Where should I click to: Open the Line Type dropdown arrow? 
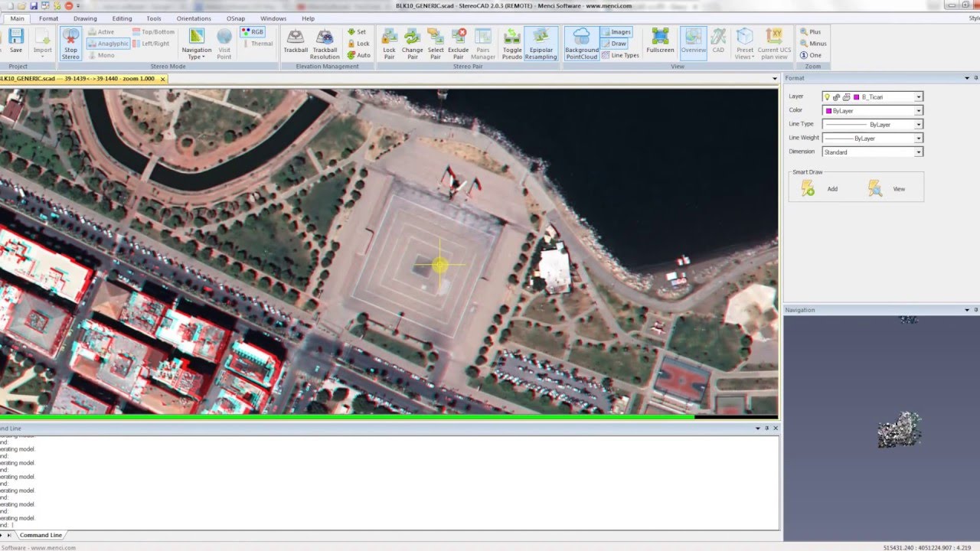(x=919, y=125)
